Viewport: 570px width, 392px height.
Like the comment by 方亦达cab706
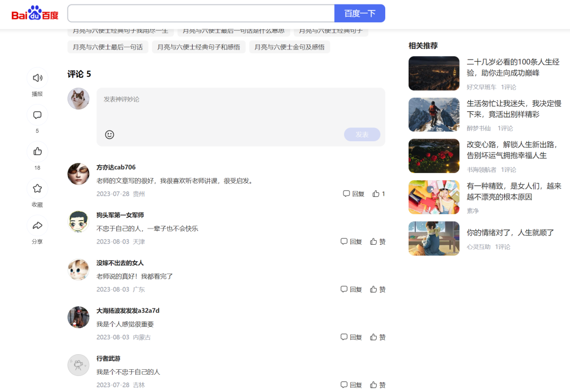pos(379,194)
